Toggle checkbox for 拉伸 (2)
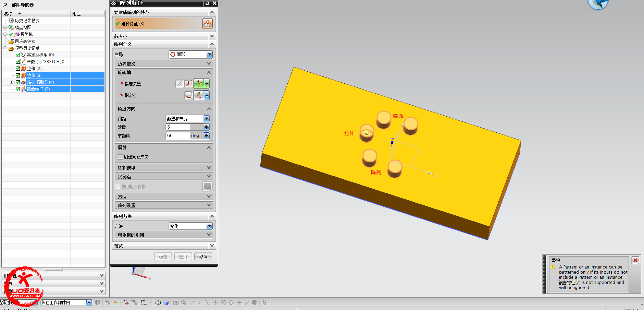Image resolution: width=644 pixels, height=310 pixels. point(18,69)
